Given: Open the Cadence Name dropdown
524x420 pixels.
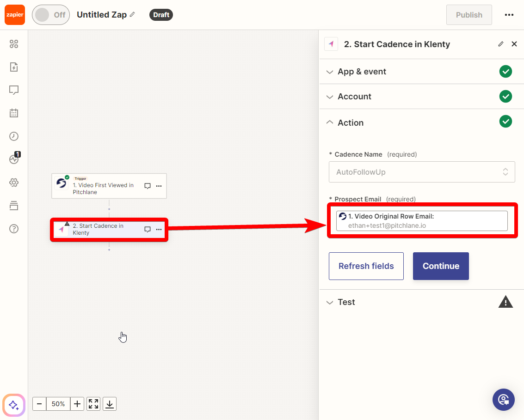Looking at the screenshot, I should (x=422, y=172).
